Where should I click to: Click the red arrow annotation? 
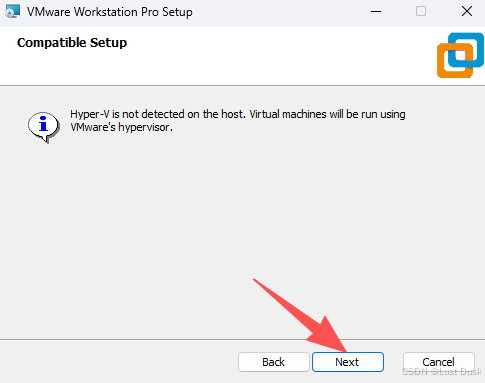pos(300,315)
